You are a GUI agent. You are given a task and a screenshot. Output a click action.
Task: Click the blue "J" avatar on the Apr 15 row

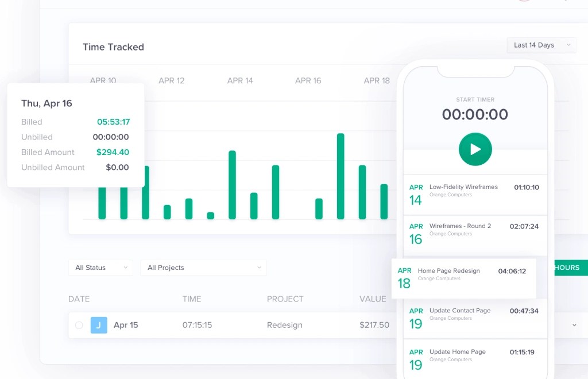tap(98, 324)
